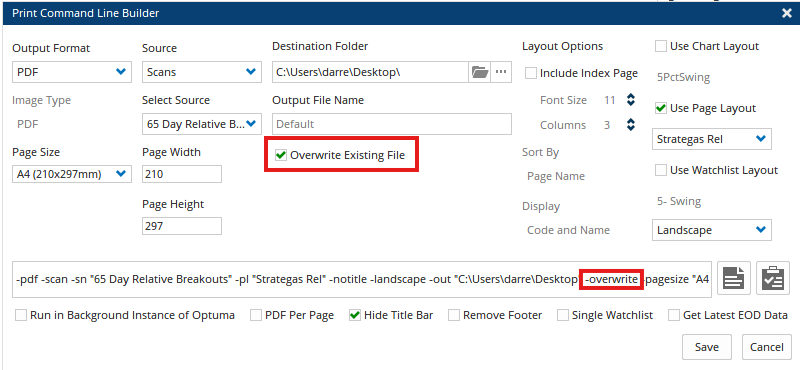Adjust the Font Size stepper arrows
This screenshot has height=370, width=800.
(x=631, y=100)
